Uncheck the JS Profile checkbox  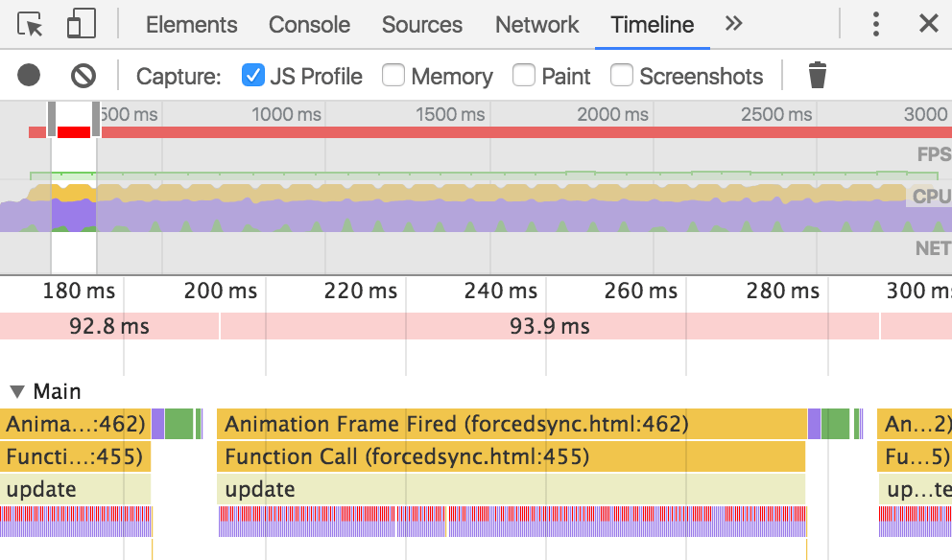pos(253,75)
